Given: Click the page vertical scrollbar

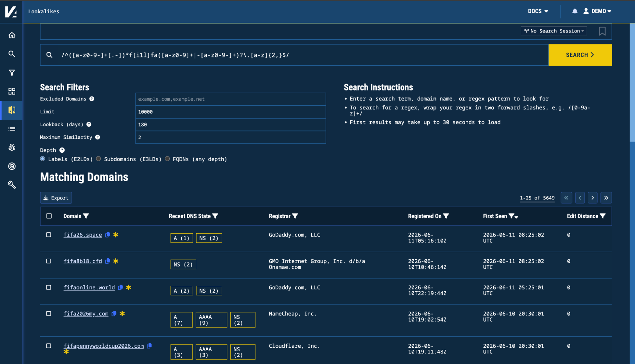Looking at the screenshot, I should click(632, 83).
